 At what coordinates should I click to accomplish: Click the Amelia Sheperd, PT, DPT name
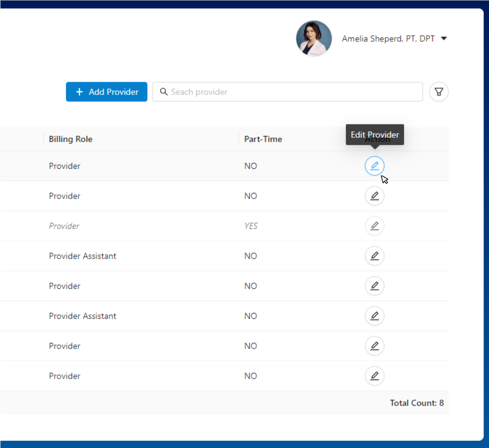pos(388,39)
